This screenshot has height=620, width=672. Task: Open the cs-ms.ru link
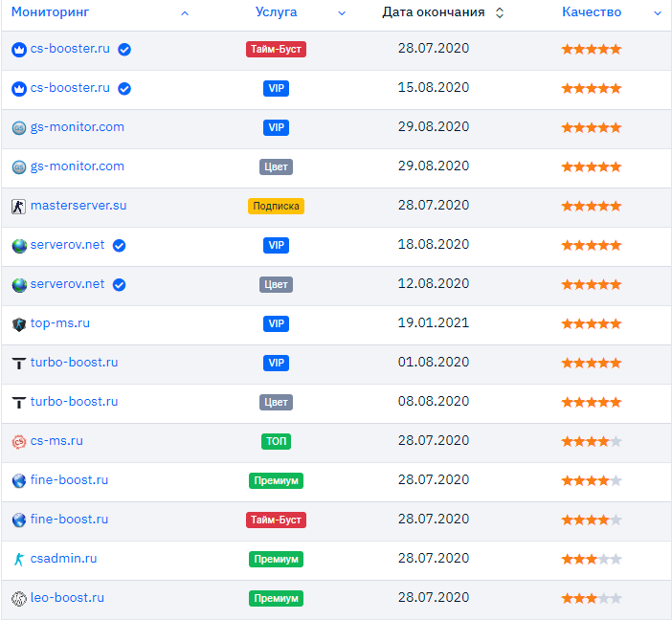point(56,440)
